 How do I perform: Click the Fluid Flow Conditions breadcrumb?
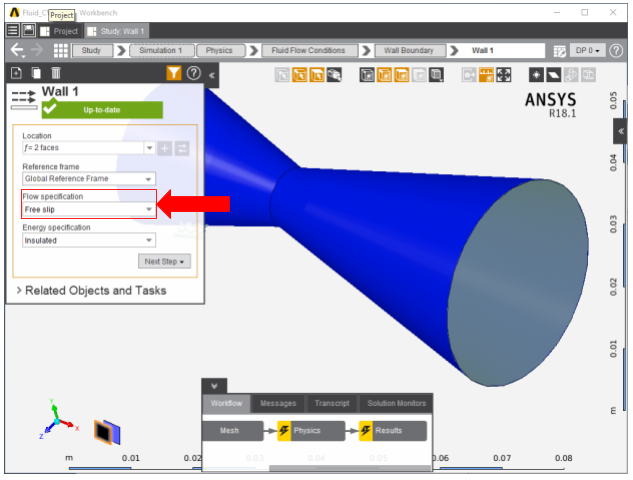[x=308, y=50]
